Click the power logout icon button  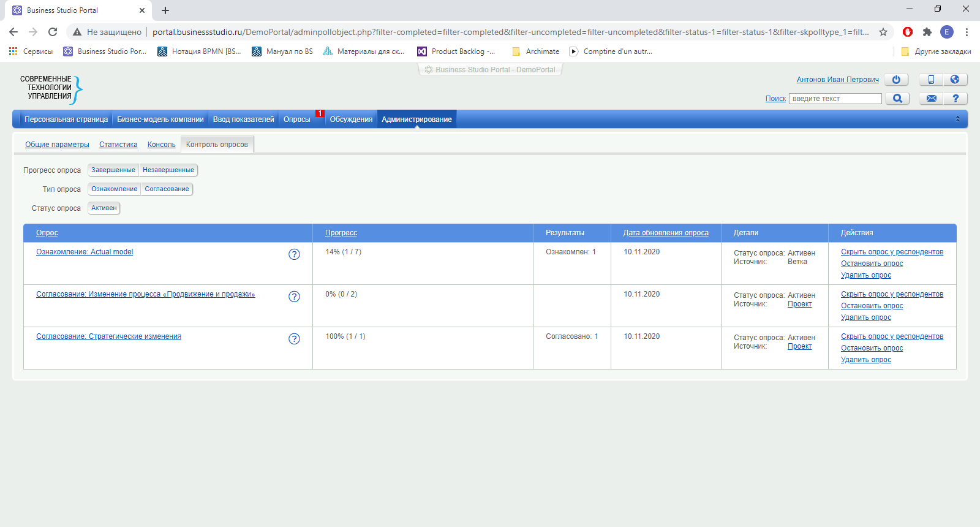click(x=896, y=80)
